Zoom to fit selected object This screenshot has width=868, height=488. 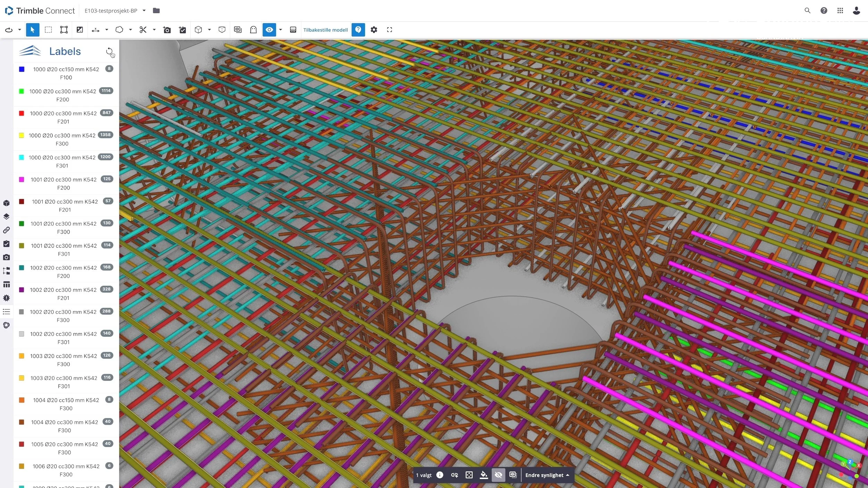469,475
